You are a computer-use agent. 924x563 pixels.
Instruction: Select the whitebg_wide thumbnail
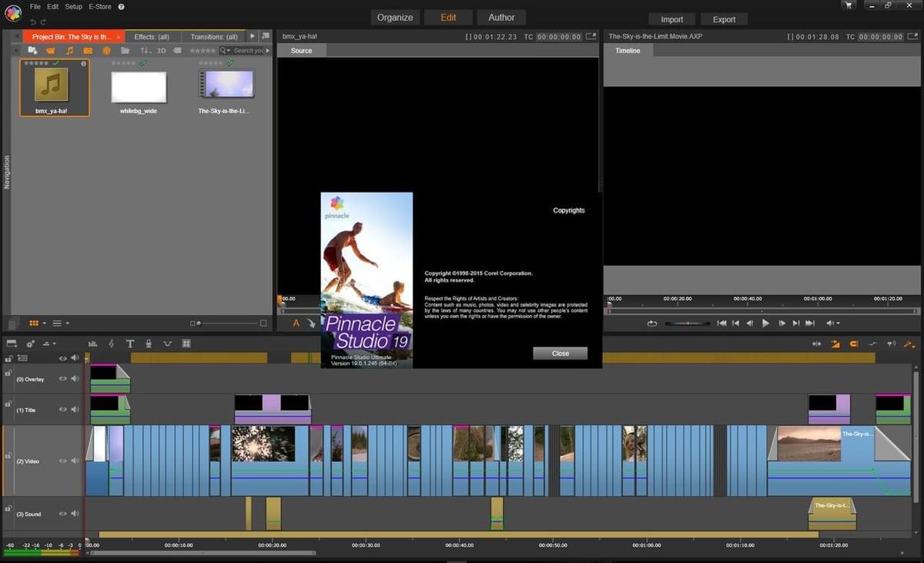pyautogui.click(x=139, y=88)
